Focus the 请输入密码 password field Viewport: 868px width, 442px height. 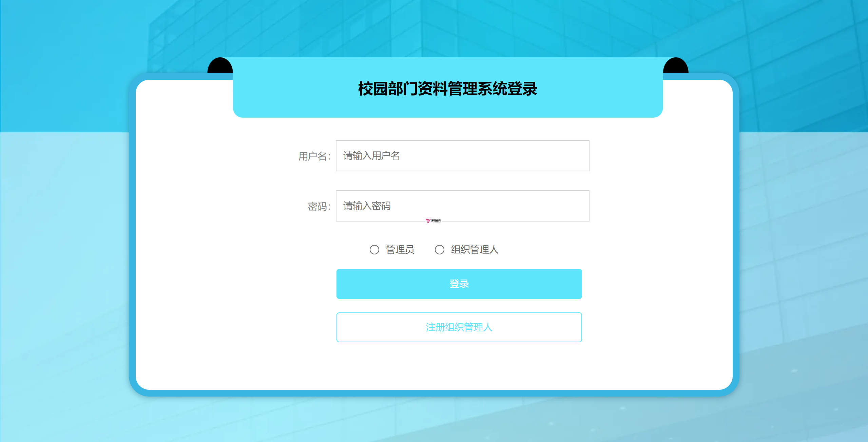(462, 206)
